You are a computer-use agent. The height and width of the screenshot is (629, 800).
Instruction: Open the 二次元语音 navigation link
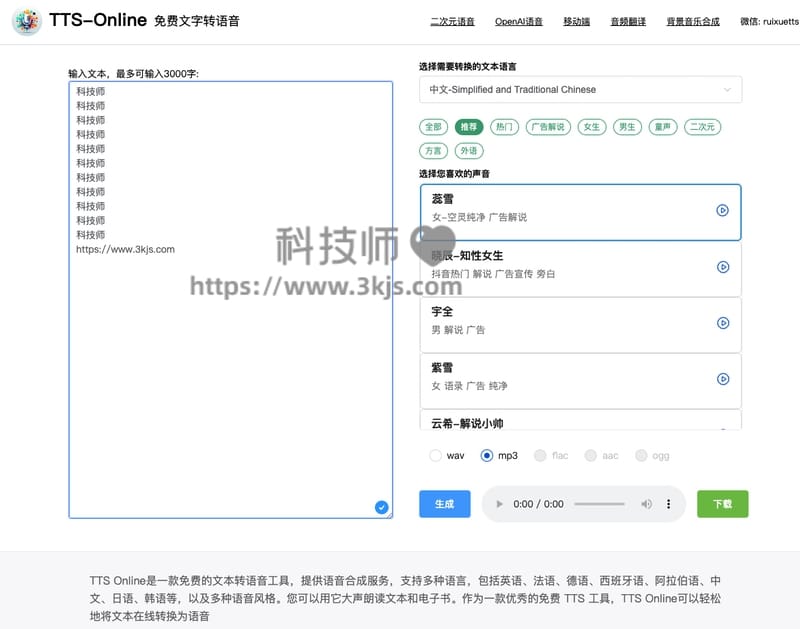coord(452,21)
